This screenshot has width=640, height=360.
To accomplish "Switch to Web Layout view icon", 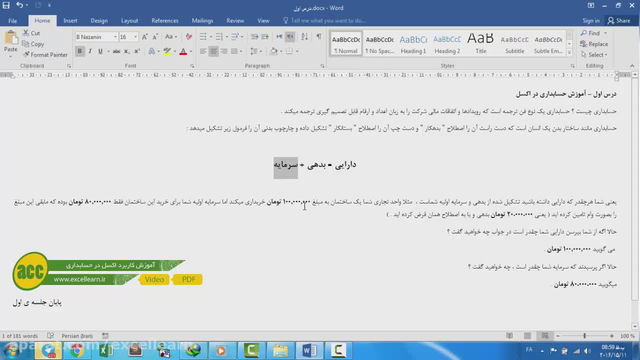I will (545, 336).
